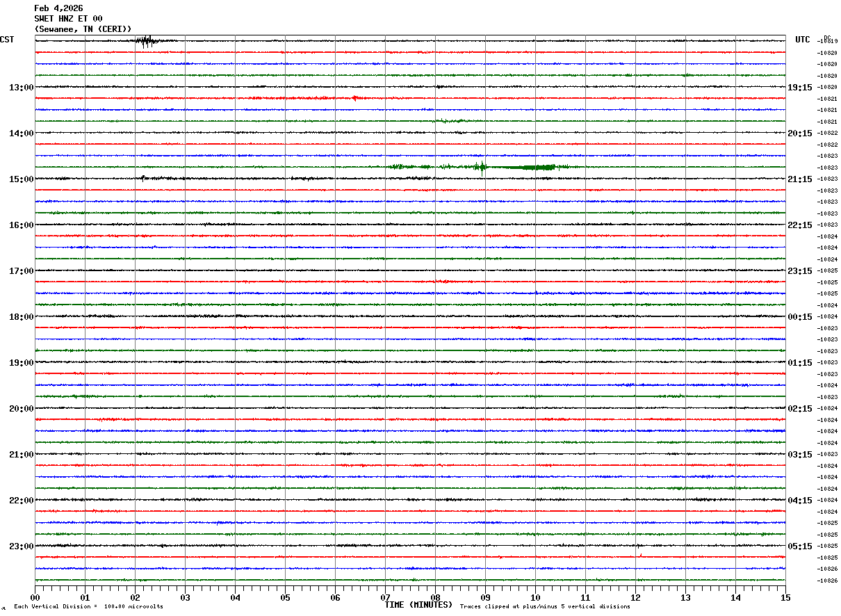Click minute 08 on the time axis
The width and height of the screenshot is (841, 616).
(435, 597)
